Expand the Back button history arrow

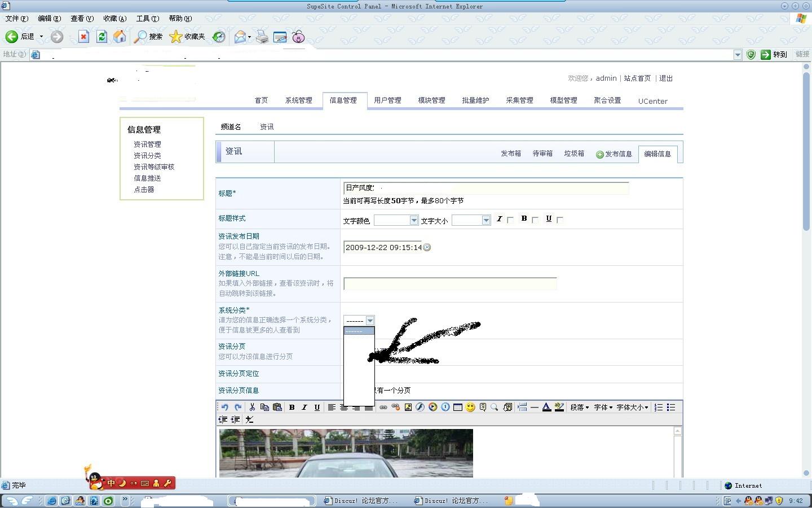point(41,37)
